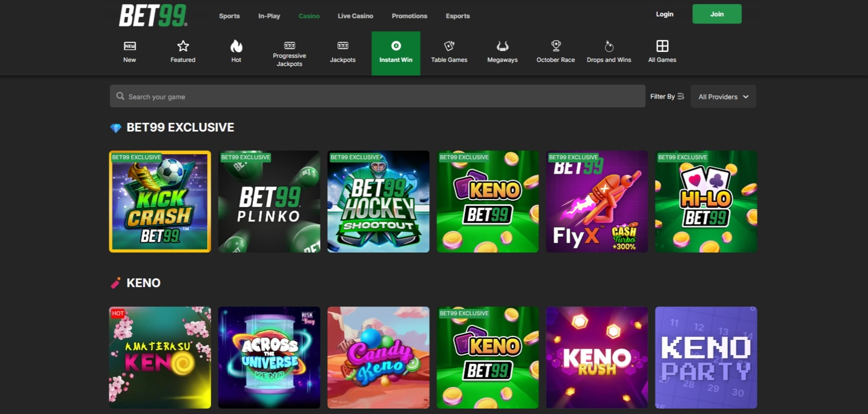
Task: Open the Keno Party game
Action: pos(706,358)
